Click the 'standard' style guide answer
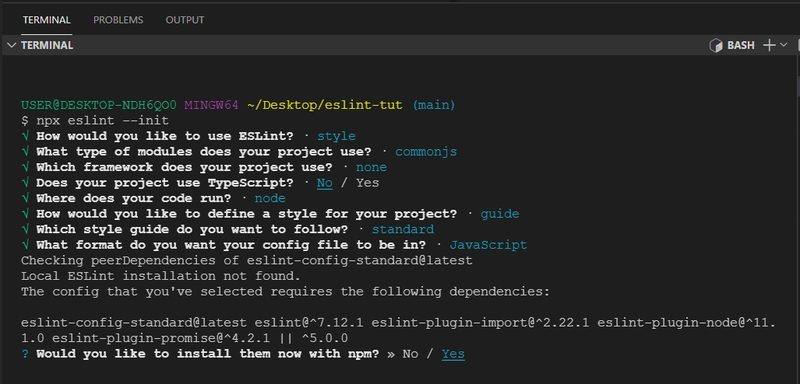The width and height of the screenshot is (800, 384). click(x=403, y=229)
